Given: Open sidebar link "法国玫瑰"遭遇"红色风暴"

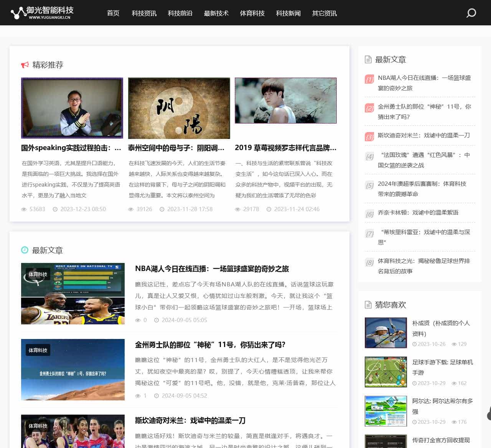Looking at the screenshot, I should point(424,160).
